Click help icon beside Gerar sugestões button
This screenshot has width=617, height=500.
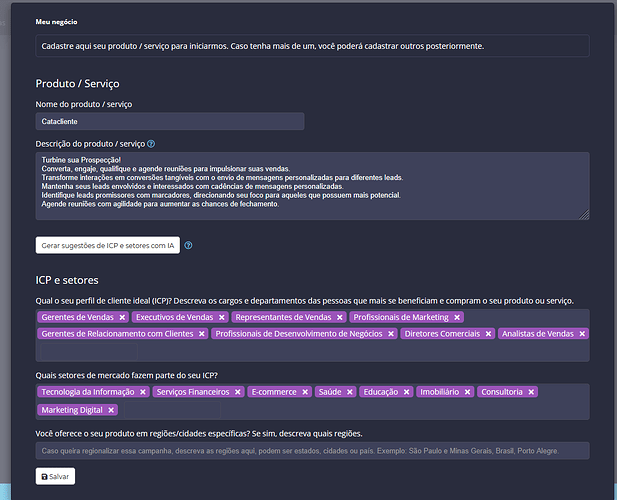coord(188,245)
